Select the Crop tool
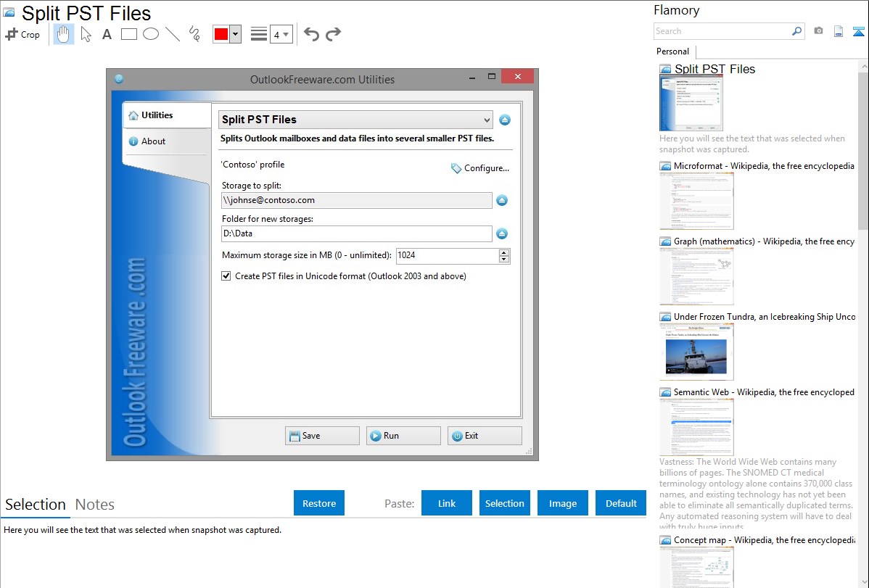This screenshot has width=869, height=588. click(x=22, y=34)
